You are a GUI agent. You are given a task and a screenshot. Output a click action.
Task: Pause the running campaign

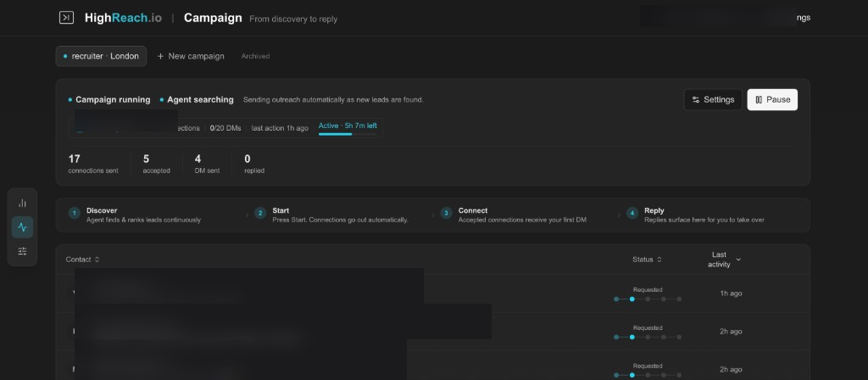click(x=772, y=100)
